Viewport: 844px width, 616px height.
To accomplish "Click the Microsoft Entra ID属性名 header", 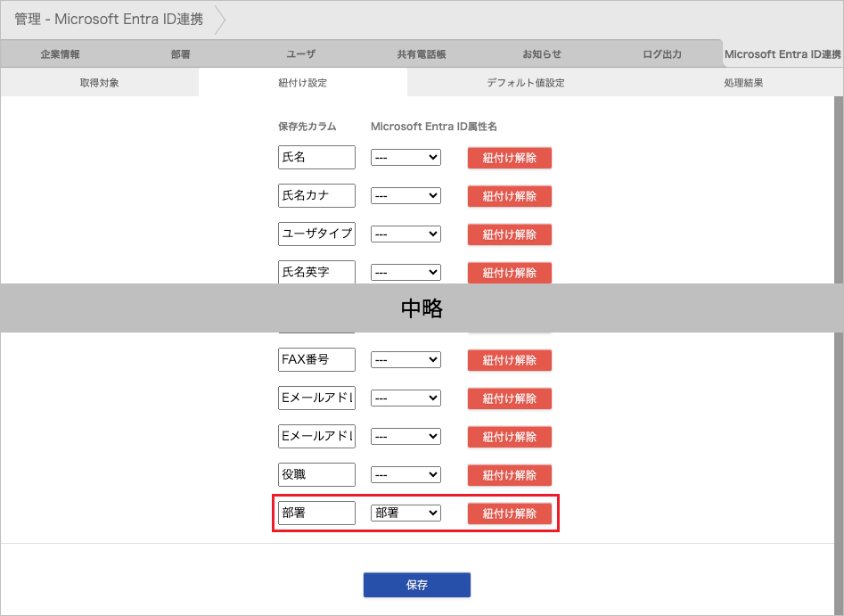I will click(434, 127).
